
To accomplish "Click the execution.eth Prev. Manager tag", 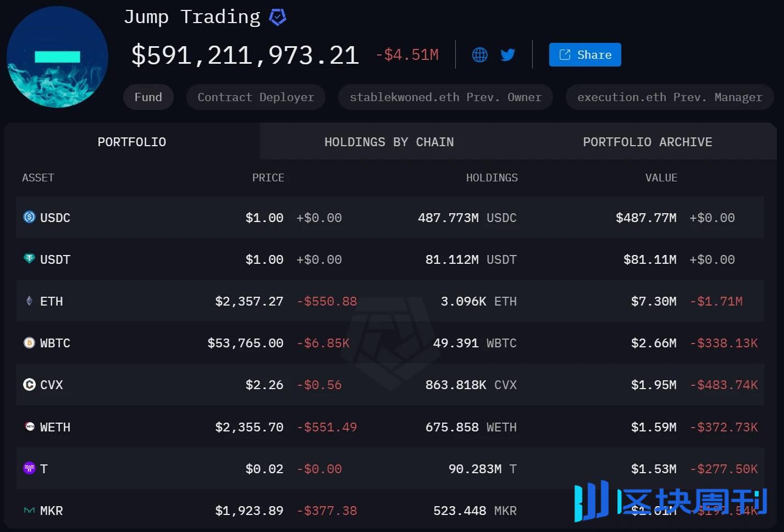I will pos(670,97).
